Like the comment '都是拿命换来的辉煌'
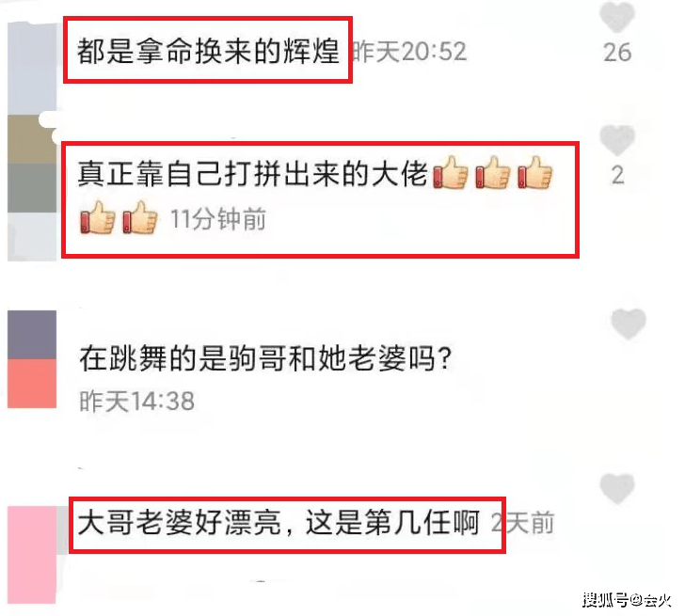Image resolution: width=685 pixels, height=616 pixels. pyautogui.click(x=616, y=17)
